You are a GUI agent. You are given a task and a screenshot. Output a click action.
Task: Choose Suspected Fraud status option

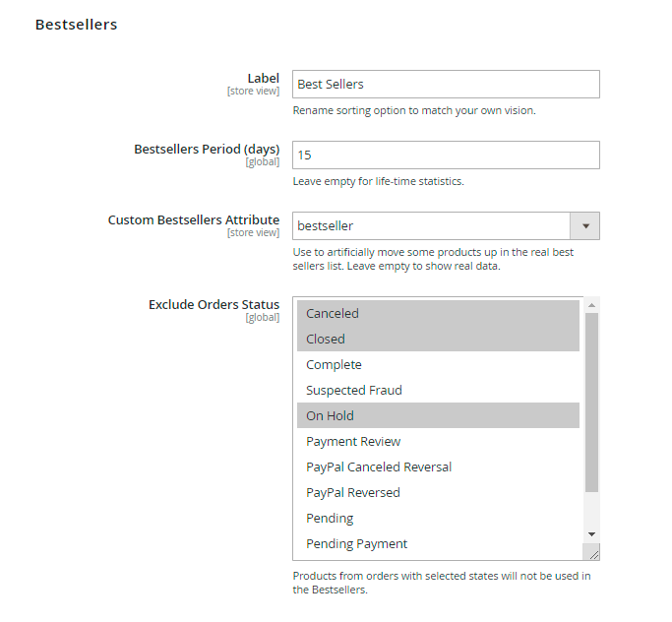pos(438,390)
